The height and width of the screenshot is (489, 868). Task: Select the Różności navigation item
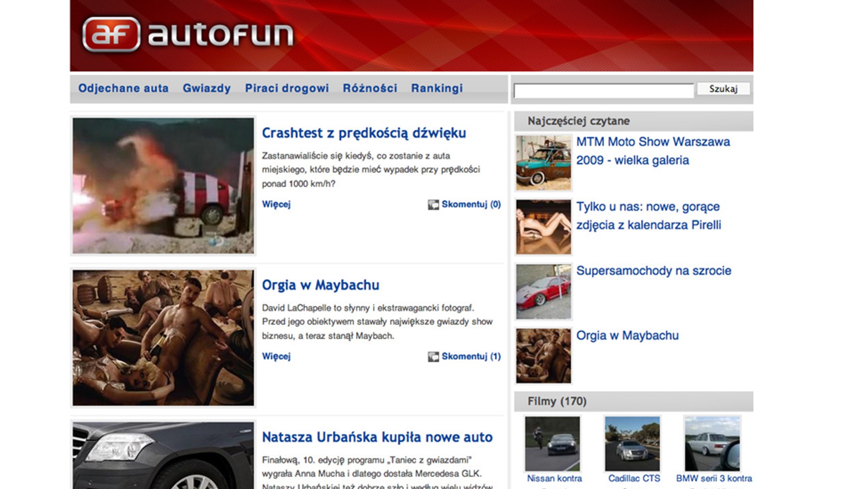370,88
